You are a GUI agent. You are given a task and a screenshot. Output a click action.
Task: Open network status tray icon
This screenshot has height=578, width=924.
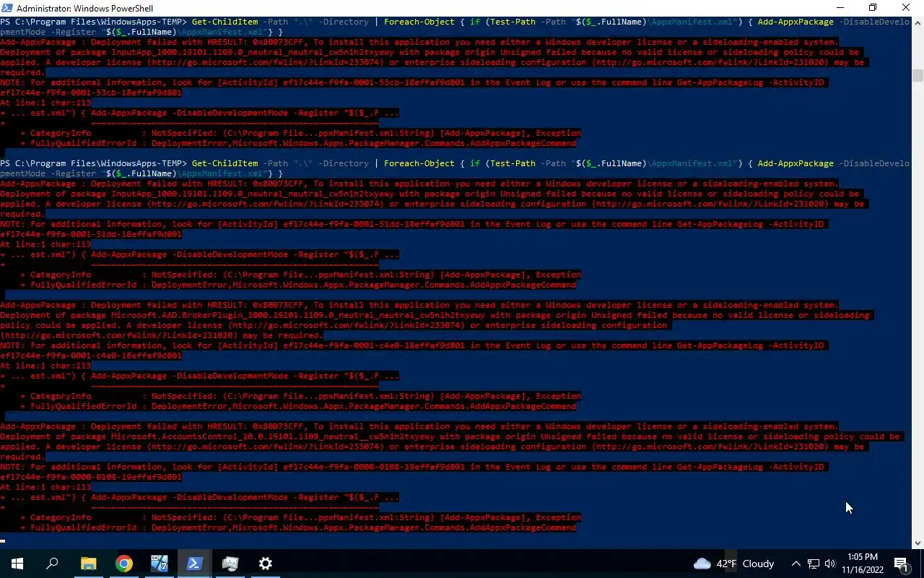point(813,564)
